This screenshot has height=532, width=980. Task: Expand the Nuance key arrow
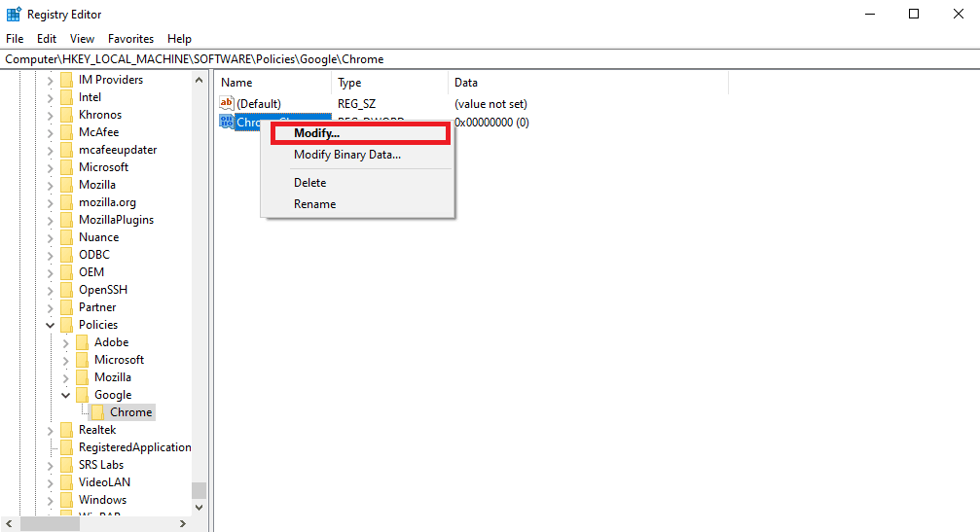(50, 237)
